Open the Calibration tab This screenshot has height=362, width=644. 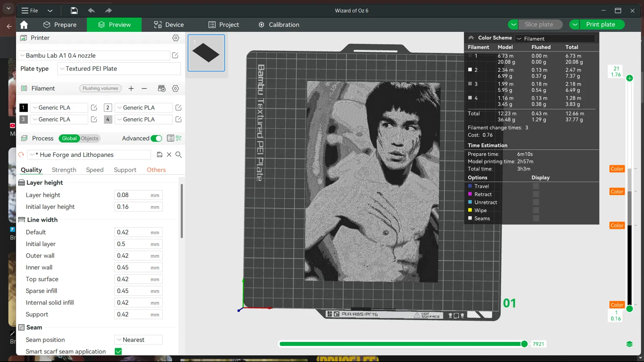tap(279, 25)
